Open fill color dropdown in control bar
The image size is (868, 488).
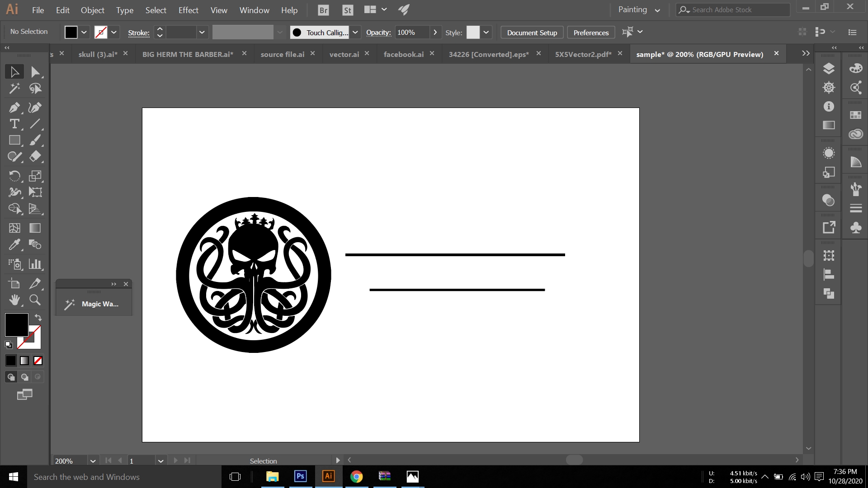pyautogui.click(x=84, y=32)
